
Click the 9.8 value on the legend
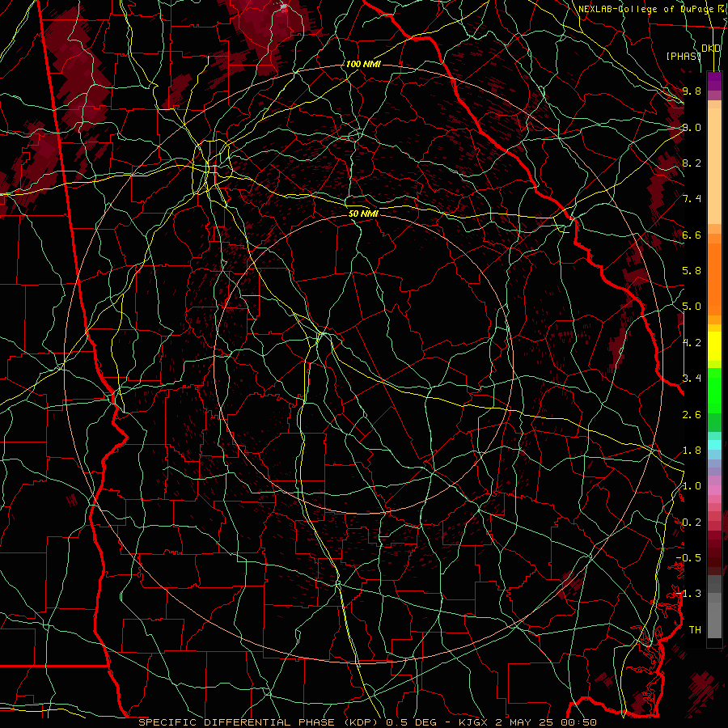coord(692,91)
